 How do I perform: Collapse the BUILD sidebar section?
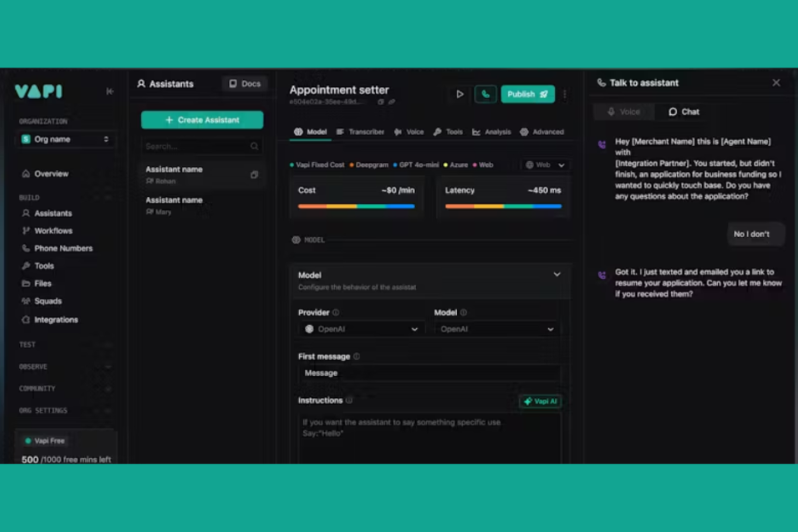(65, 197)
